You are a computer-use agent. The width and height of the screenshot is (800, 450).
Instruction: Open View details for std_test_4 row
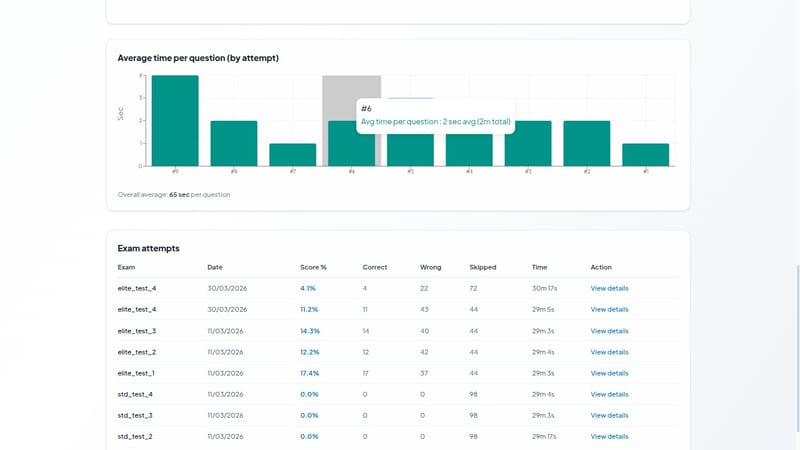click(609, 394)
